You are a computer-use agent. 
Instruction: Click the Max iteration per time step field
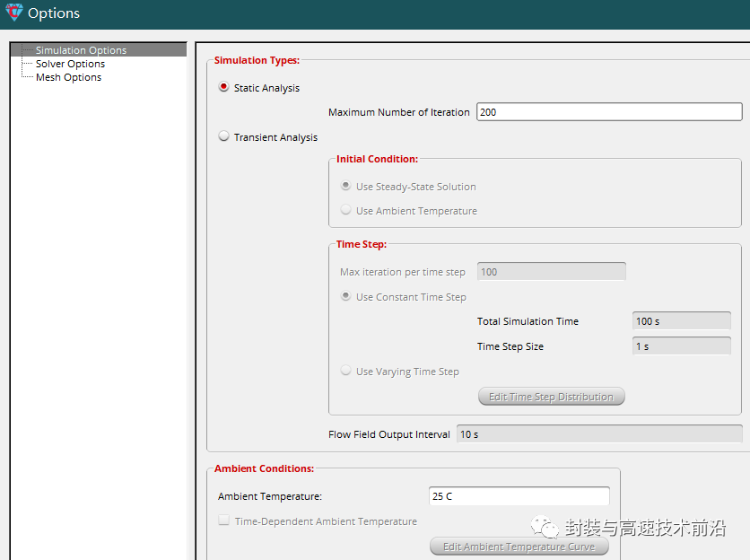(551, 272)
